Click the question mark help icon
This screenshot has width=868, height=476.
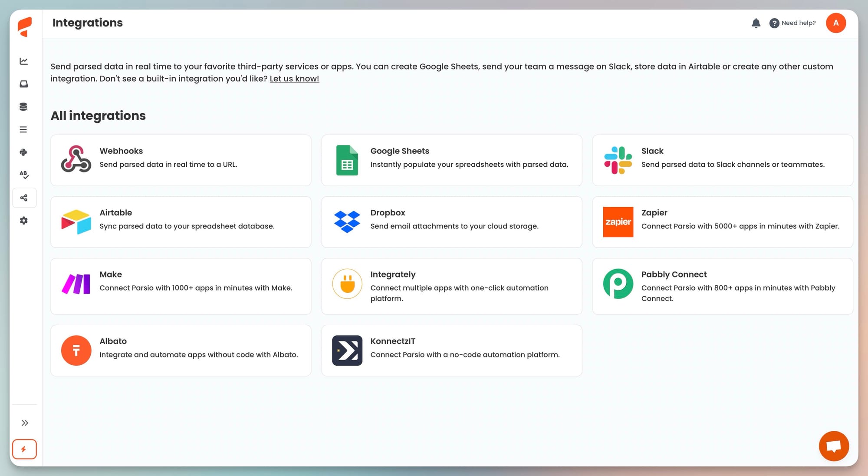(774, 23)
